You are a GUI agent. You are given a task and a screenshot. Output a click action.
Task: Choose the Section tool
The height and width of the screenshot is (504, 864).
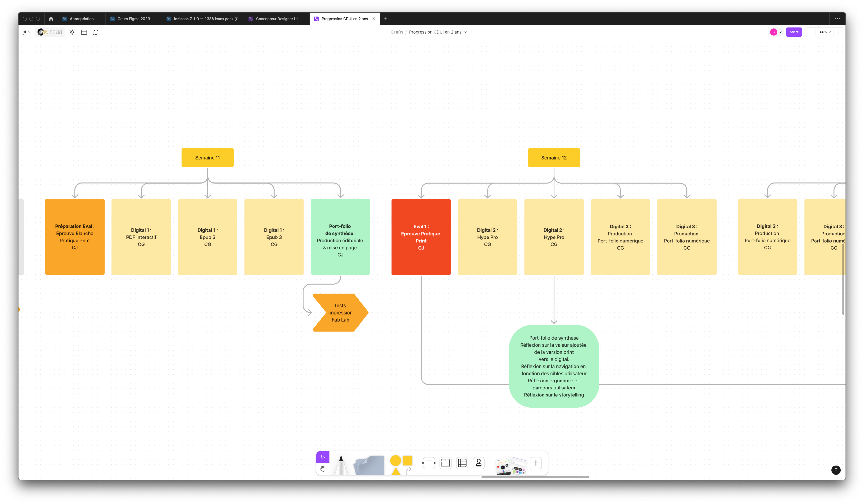[445, 463]
